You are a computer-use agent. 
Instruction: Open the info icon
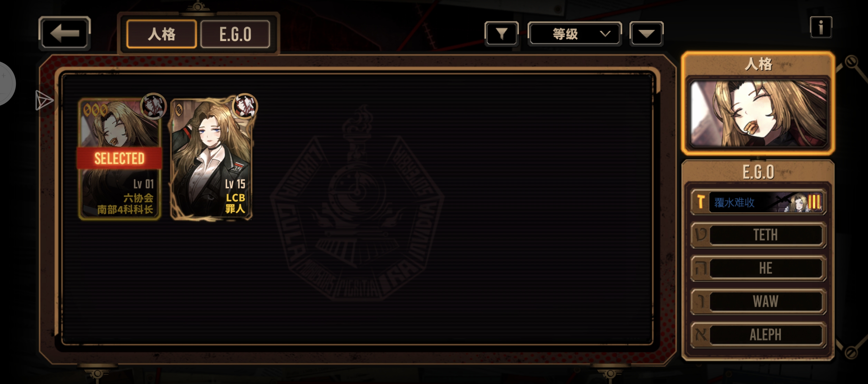coord(820,27)
